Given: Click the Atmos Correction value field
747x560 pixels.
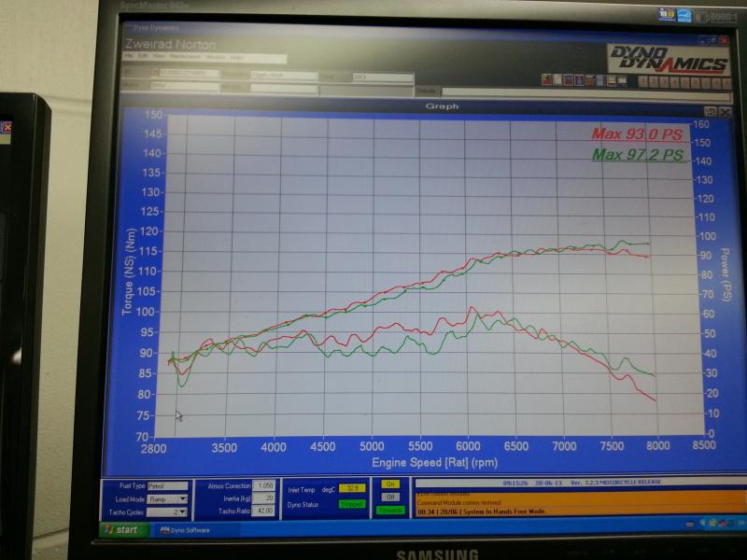Looking at the screenshot, I should 262,485.
